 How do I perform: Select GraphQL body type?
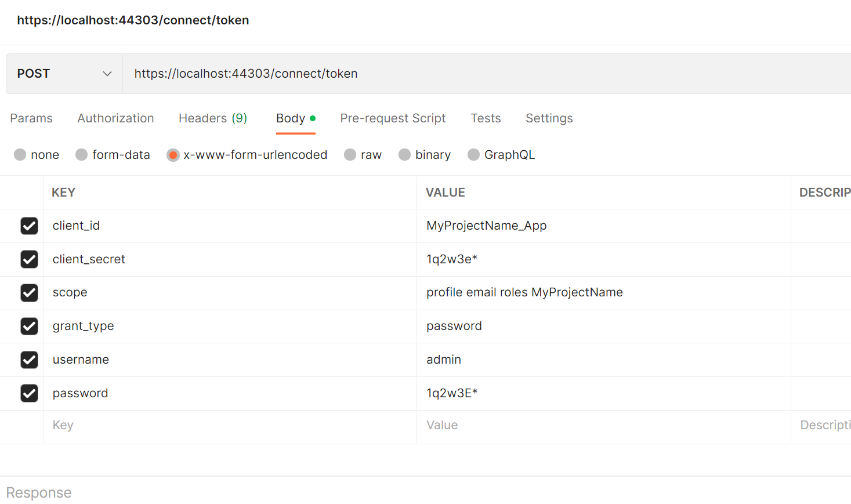pos(474,155)
